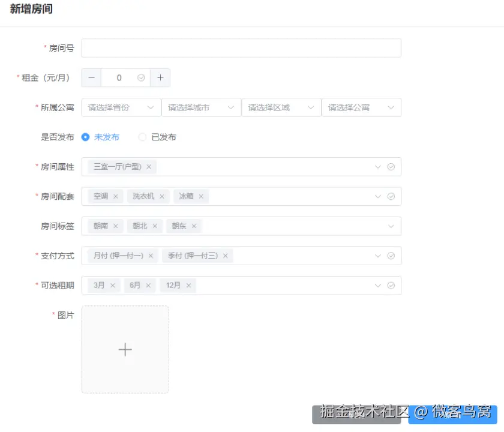Click the rent value field showing 0
Viewport: 504px width, 432px height.
[119, 77]
